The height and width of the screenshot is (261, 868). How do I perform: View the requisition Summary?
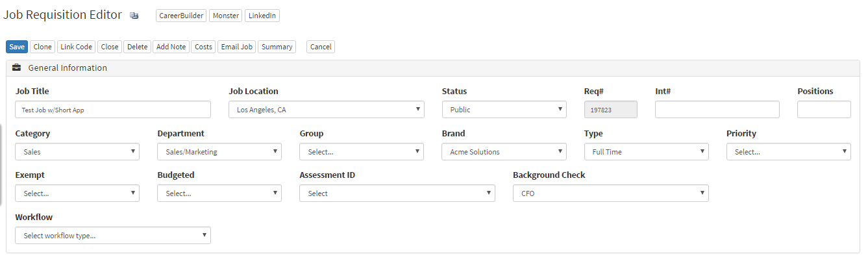(x=277, y=47)
